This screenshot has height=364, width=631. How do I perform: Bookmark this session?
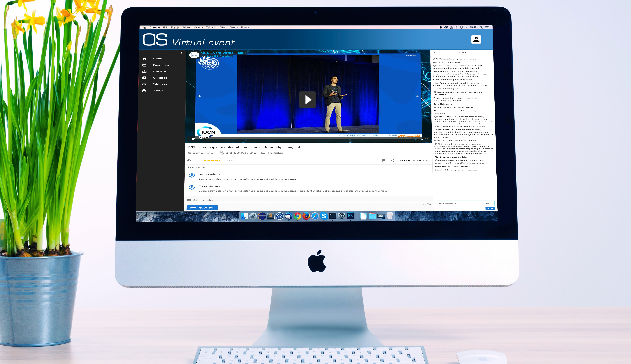click(x=384, y=161)
